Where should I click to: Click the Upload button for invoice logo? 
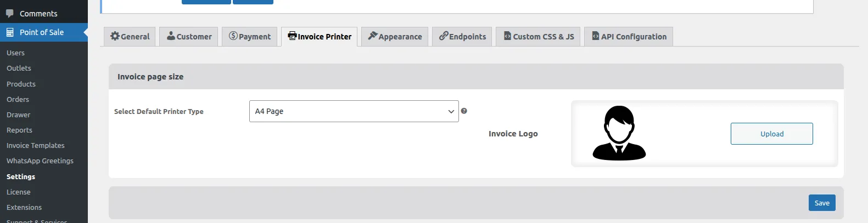pyautogui.click(x=771, y=134)
